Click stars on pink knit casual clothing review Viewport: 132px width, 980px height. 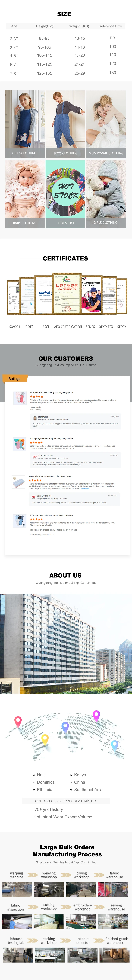(36, 396)
